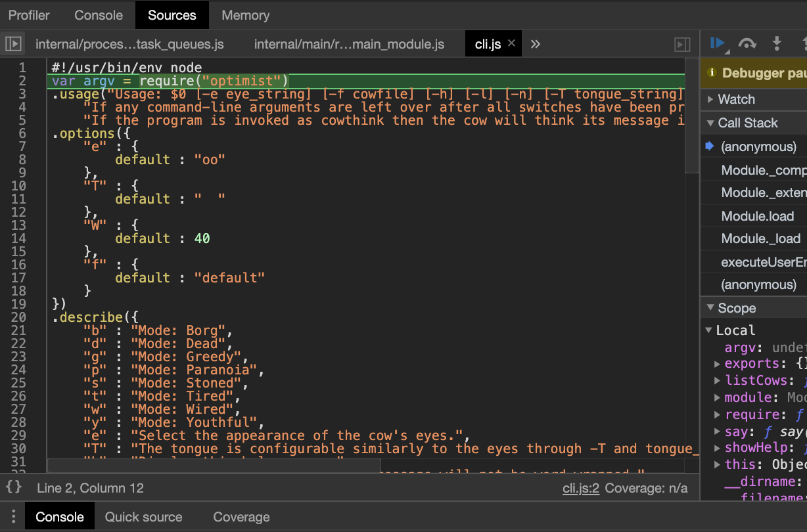807x532 pixels.
Task: Click the vertical editor scrollbar
Action: click(x=692, y=117)
